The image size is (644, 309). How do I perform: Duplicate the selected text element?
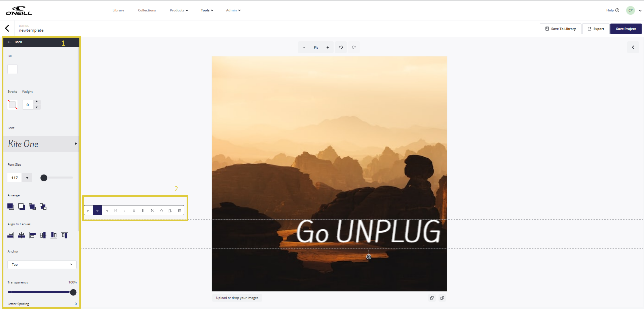coord(171,210)
